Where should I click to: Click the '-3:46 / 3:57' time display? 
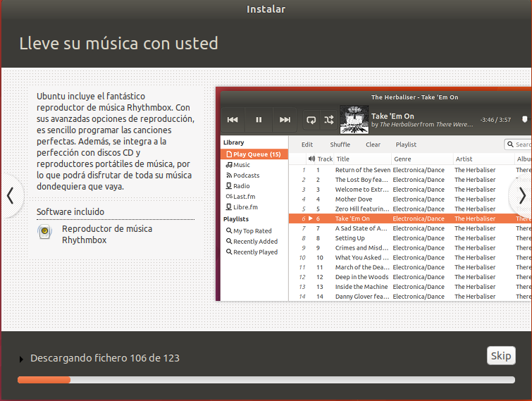(495, 120)
